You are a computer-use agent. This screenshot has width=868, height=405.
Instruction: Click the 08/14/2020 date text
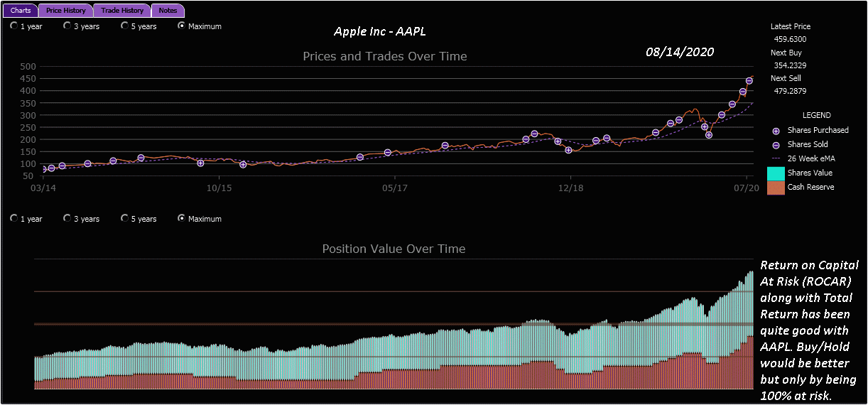[680, 52]
